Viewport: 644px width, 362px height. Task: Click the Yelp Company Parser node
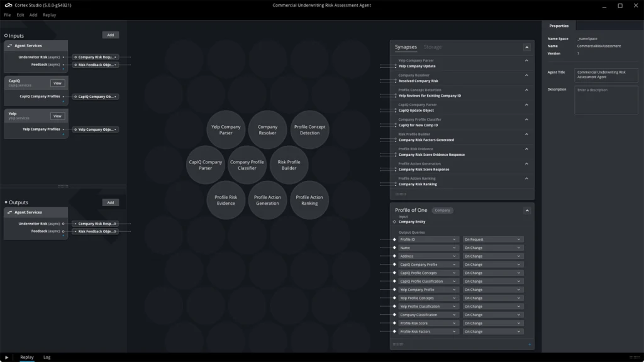tap(226, 130)
